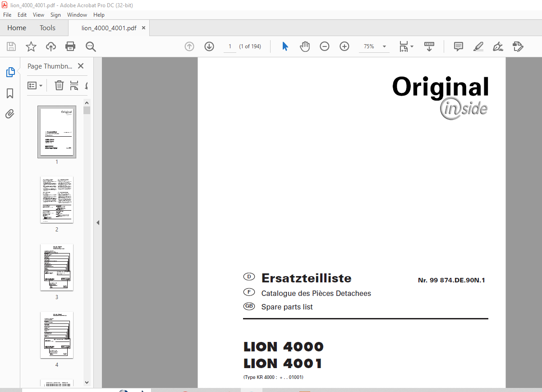Zoom out with the minus icon
This screenshot has width=542, height=392.
pyautogui.click(x=325, y=46)
